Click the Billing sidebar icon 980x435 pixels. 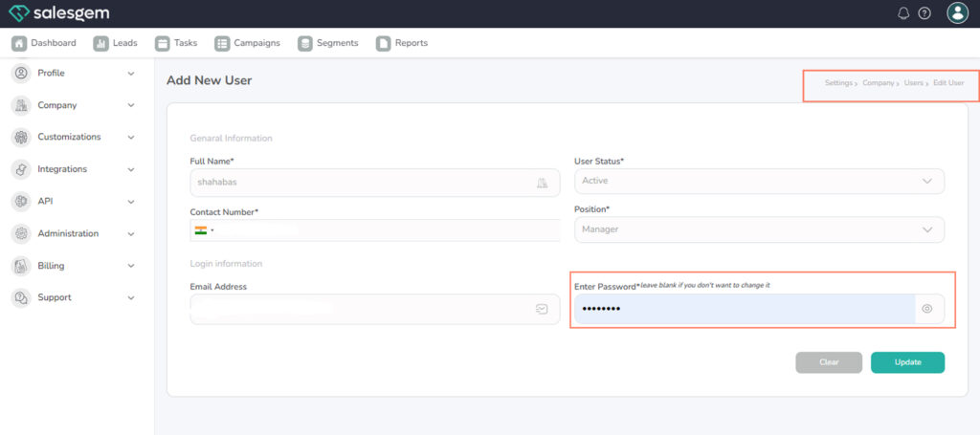pos(21,266)
